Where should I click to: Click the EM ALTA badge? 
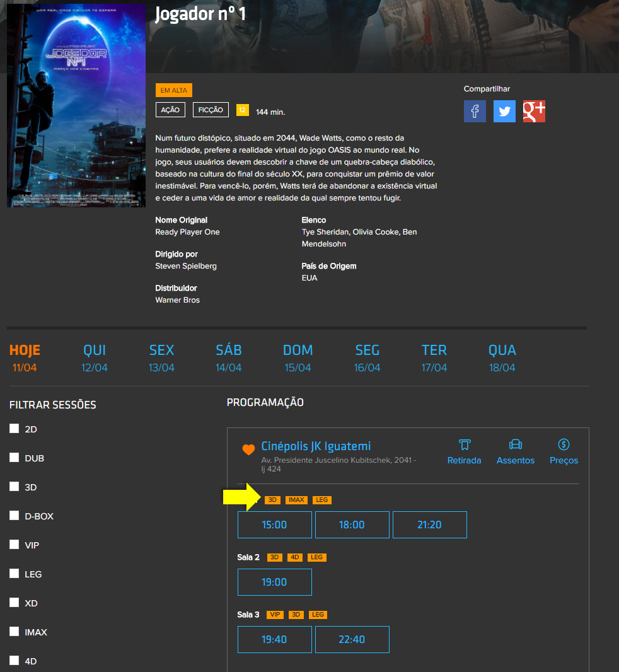click(173, 90)
